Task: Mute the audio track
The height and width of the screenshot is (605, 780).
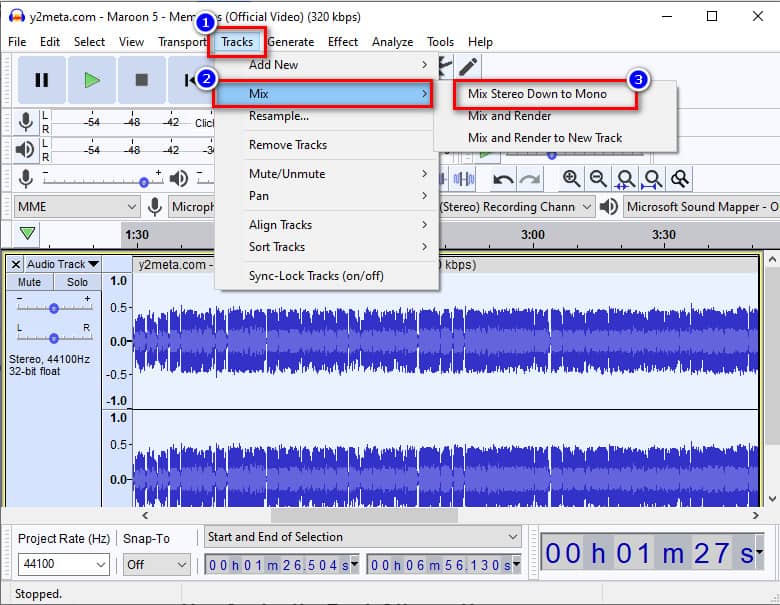Action: click(x=29, y=283)
